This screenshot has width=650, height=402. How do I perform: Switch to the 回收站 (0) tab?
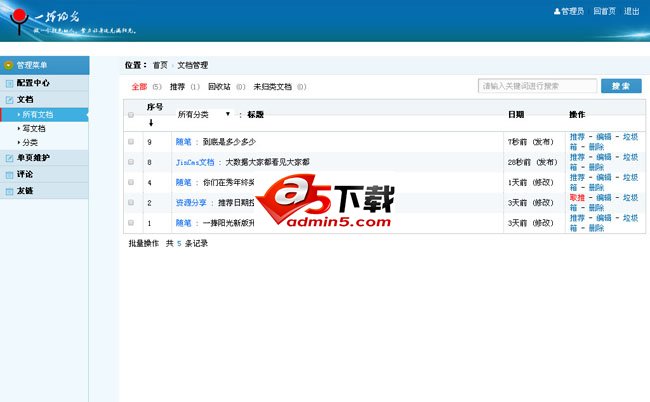[x=227, y=87]
